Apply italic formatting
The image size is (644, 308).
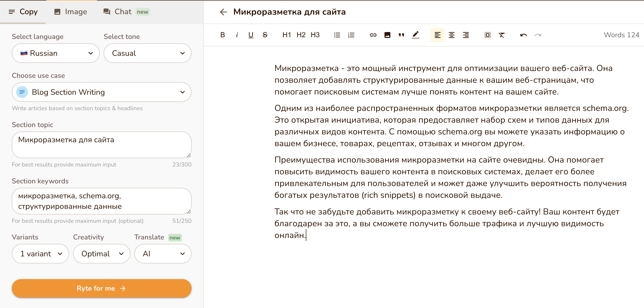coord(236,35)
